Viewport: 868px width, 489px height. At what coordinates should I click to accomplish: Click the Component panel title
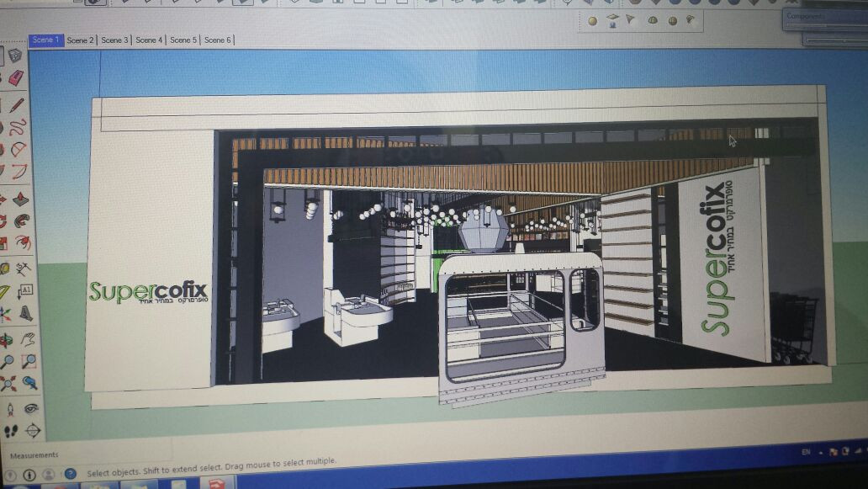coord(804,16)
